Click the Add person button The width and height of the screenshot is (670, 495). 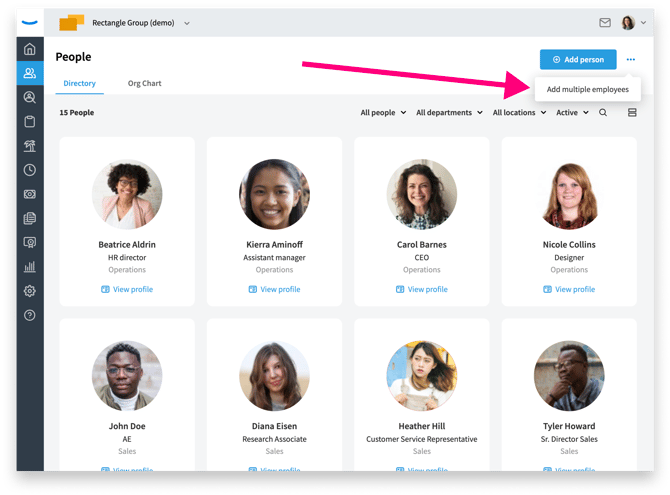(578, 59)
